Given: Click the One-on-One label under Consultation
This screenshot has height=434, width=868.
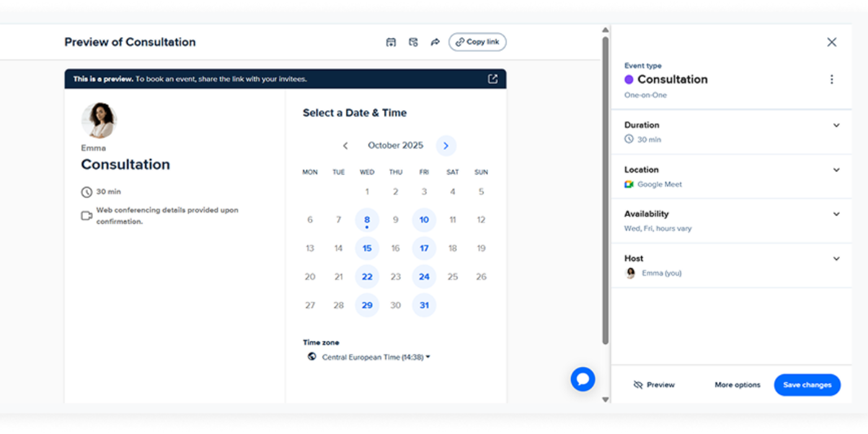Looking at the screenshot, I should pos(645,94).
